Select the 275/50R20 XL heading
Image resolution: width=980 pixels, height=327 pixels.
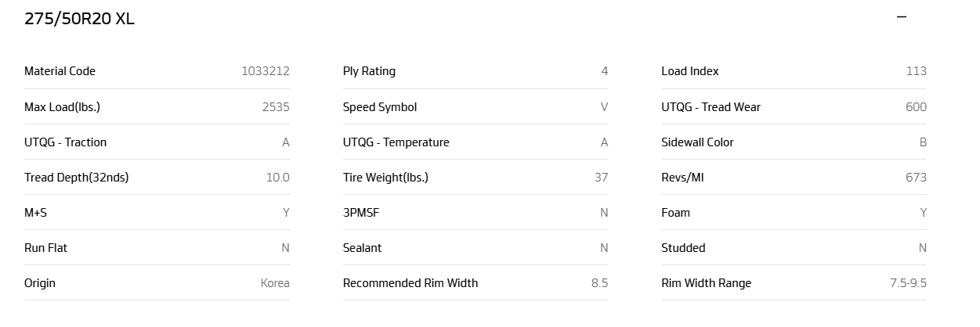click(x=79, y=20)
